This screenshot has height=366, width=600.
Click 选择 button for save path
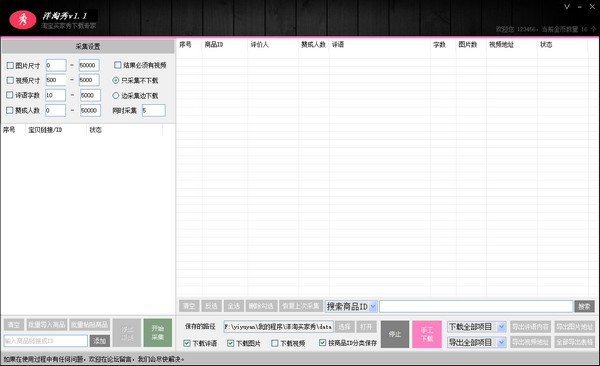[x=344, y=327]
